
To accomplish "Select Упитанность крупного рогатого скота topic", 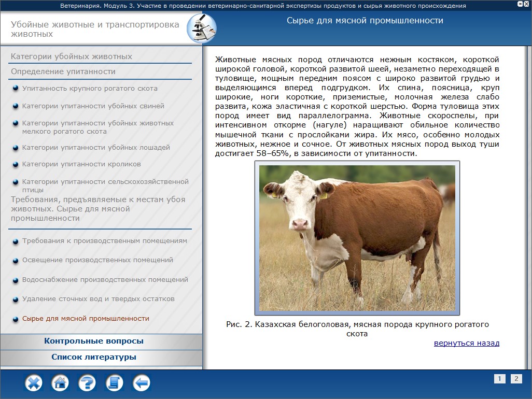I will pyautogui.click(x=90, y=89).
